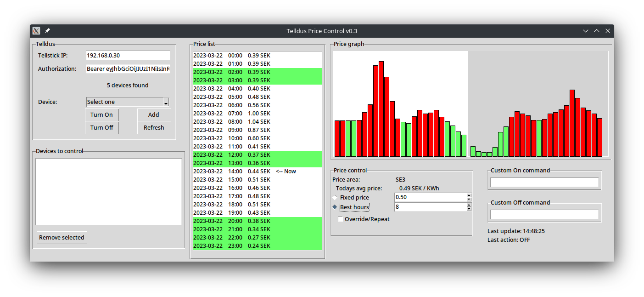Open the Device 'Select one' dropdown
Screen dimensions: 644x297
pos(128,102)
